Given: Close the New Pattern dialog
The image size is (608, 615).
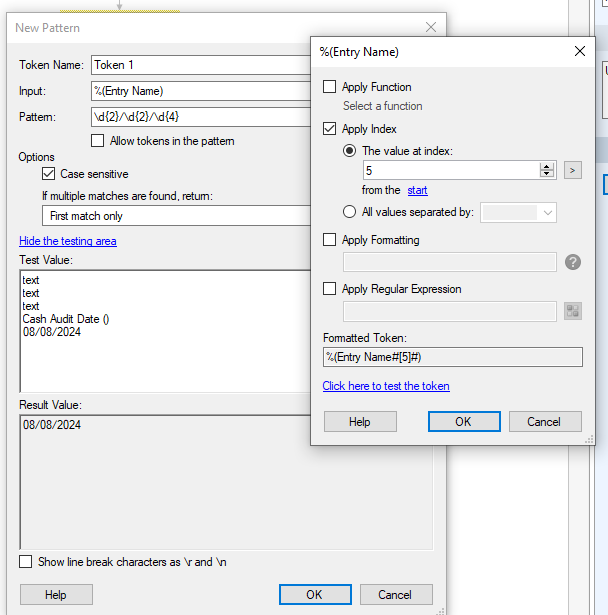Looking at the screenshot, I should tap(431, 27).
